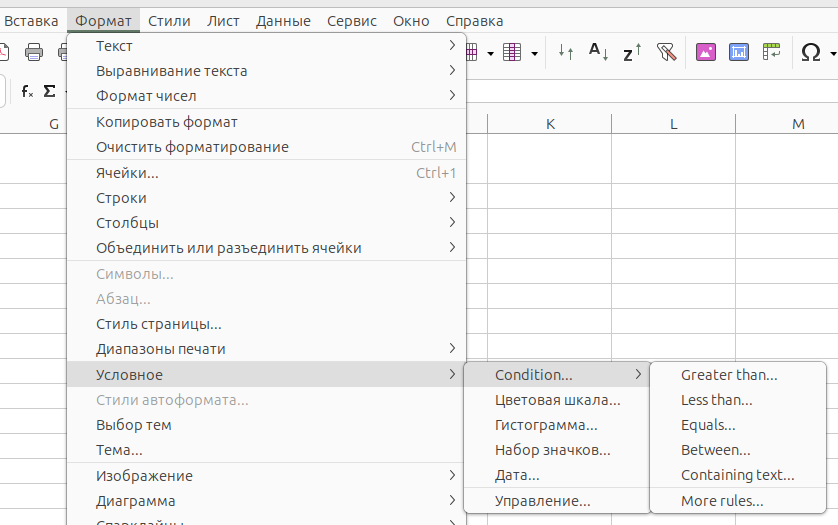Click the insert column icon with purple column
Screen dimensions: 838x525
(512, 52)
